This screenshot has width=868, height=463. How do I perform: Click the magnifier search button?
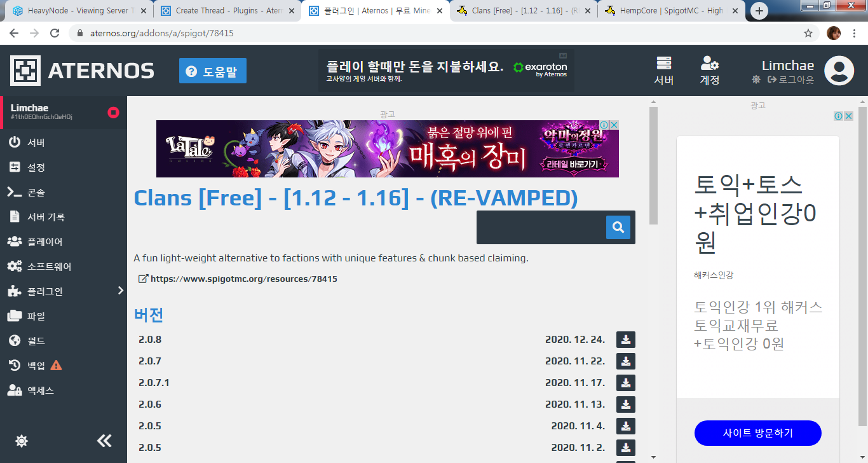click(x=618, y=227)
